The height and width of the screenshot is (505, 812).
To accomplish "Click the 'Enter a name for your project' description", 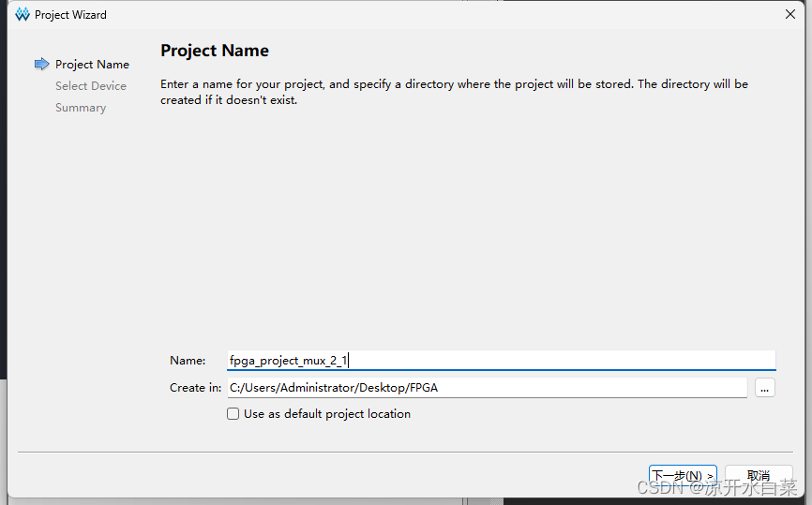I will (454, 92).
